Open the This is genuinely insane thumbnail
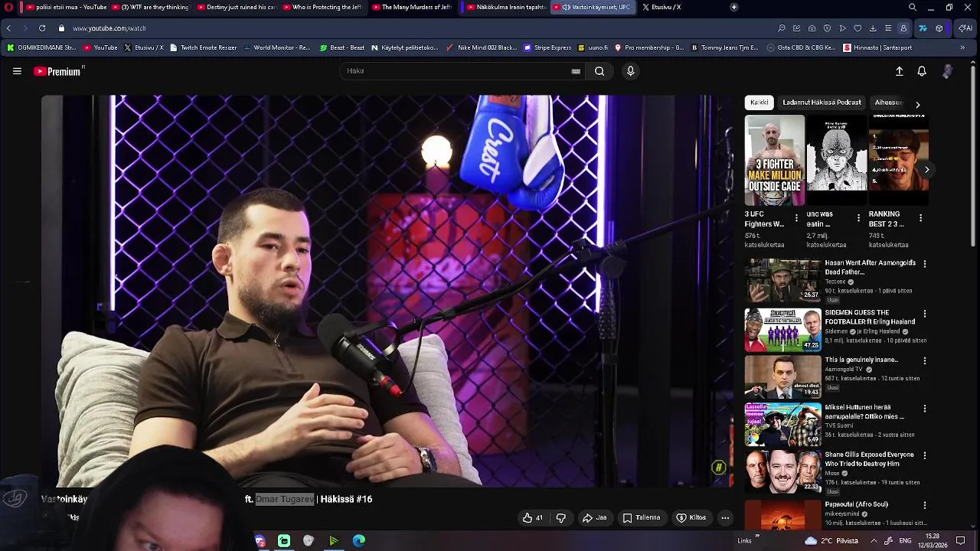This screenshot has width=980, height=551. [x=782, y=377]
